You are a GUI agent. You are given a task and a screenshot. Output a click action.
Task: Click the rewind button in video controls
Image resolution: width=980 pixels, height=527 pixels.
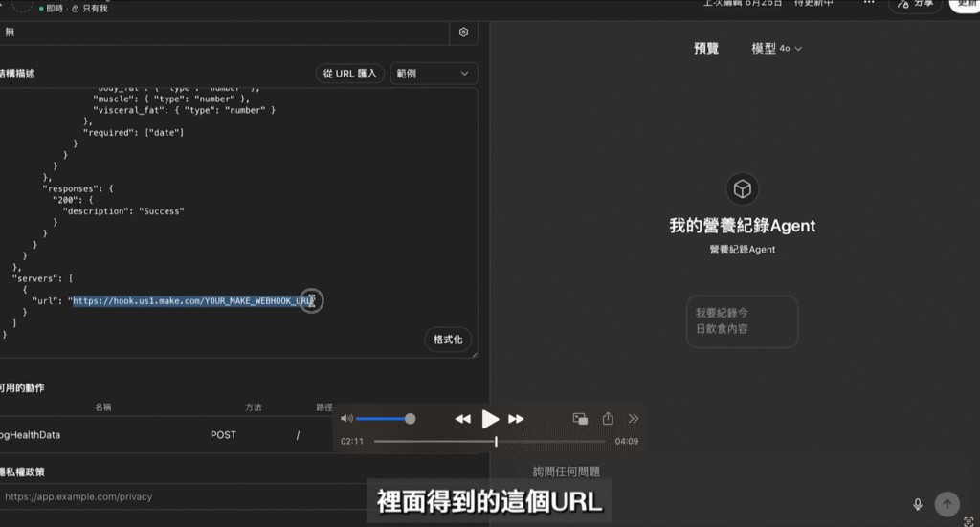point(462,419)
